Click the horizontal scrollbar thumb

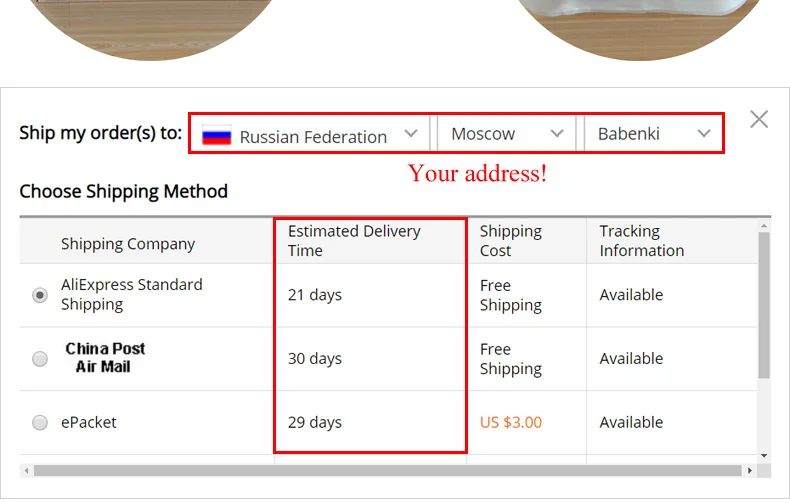(x=387, y=471)
